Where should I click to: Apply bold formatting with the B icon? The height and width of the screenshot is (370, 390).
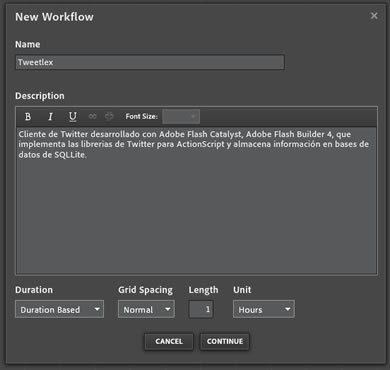click(x=28, y=116)
